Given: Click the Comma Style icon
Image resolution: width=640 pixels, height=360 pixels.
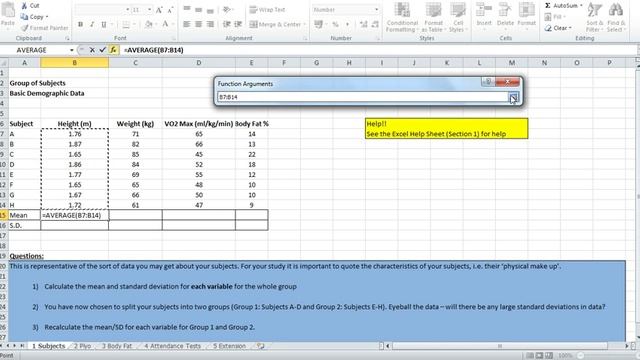Looking at the screenshot, I should tap(347, 24).
